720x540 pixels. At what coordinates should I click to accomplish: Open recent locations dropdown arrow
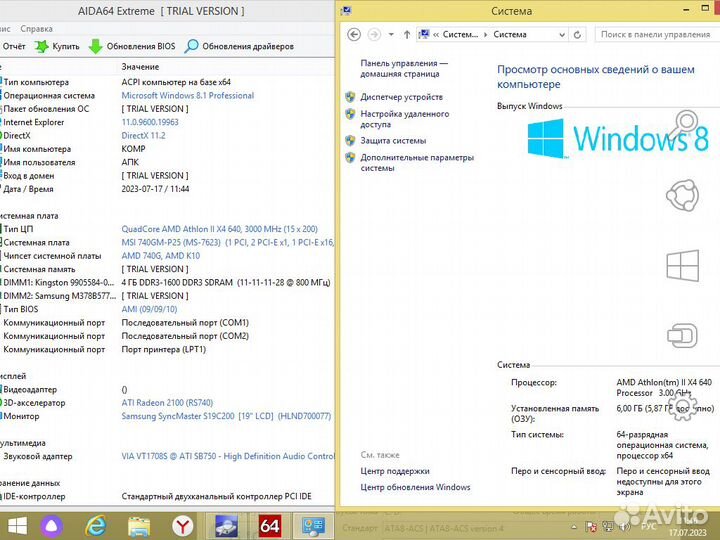(x=391, y=34)
